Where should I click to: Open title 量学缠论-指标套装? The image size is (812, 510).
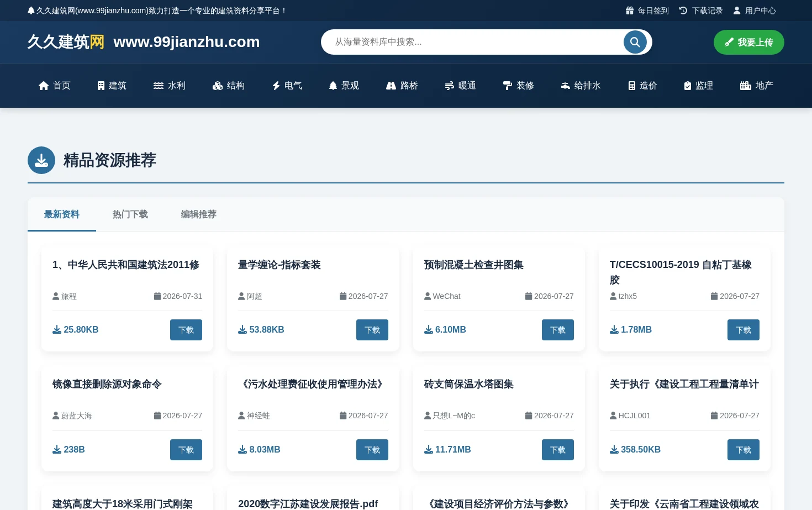[280, 265]
